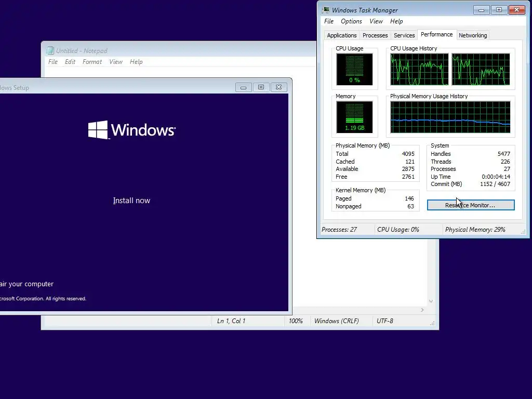The width and height of the screenshot is (532, 399).
Task: Click the Repair your computer link
Action: click(27, 284)
